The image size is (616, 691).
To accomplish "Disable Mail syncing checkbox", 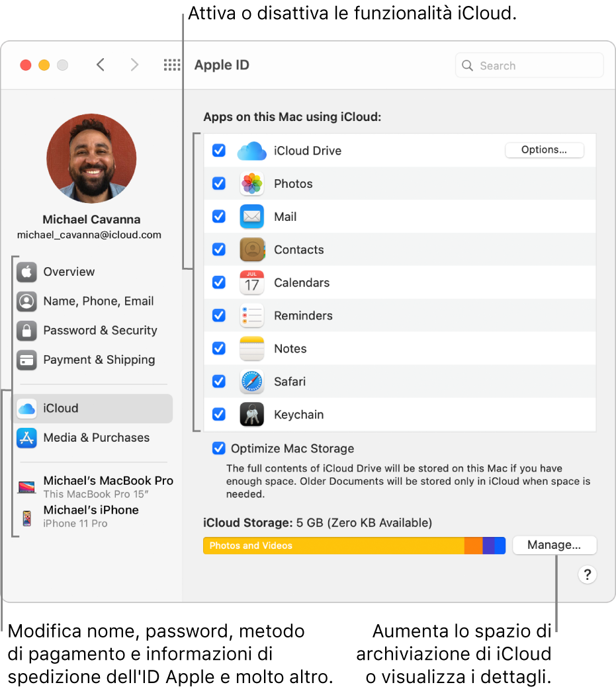I will pos(219,216).
